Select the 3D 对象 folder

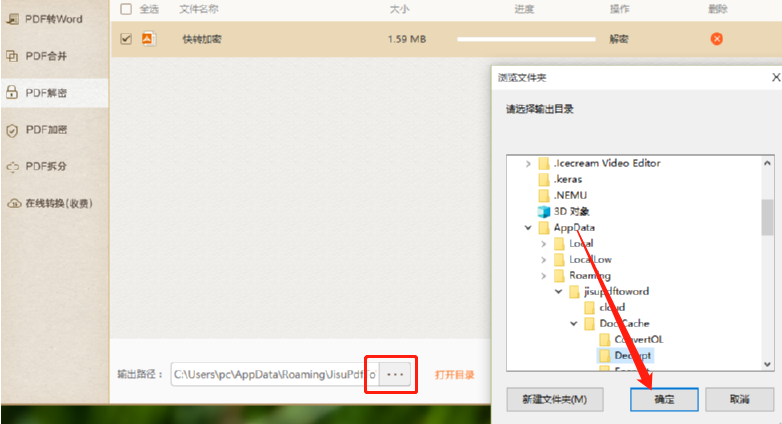coord(572,212)
